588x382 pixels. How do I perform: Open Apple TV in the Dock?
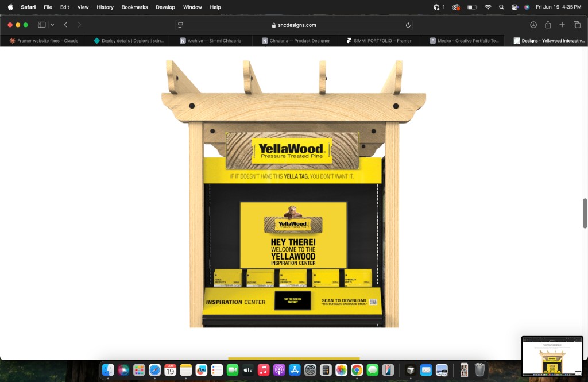pos(248,370)
